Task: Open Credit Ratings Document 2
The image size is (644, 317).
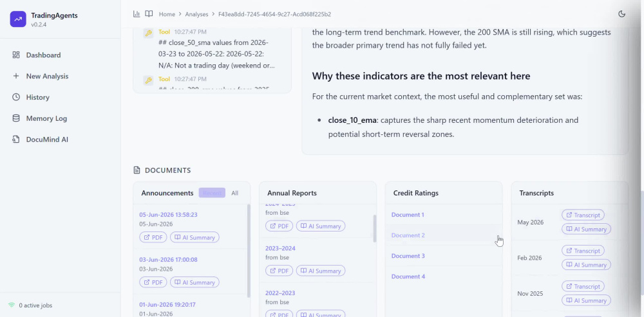Action: click(x=408, y=235)
